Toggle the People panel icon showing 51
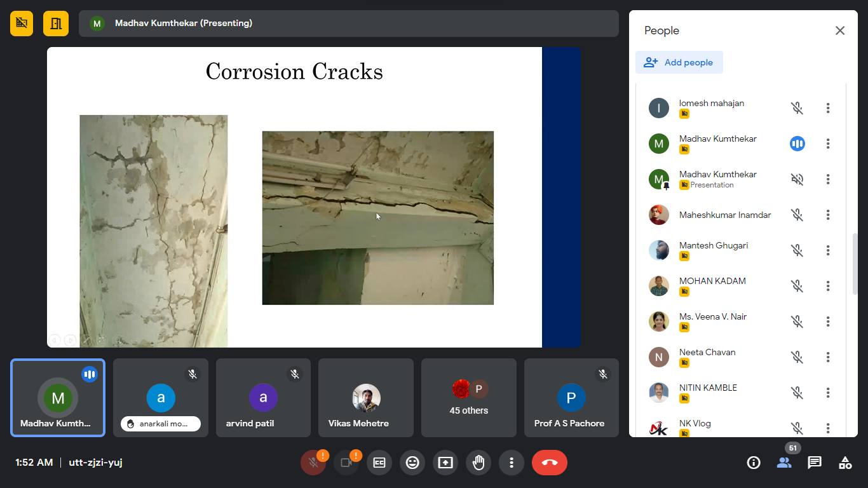The image size is (868, 488). (x=784, y=463)
